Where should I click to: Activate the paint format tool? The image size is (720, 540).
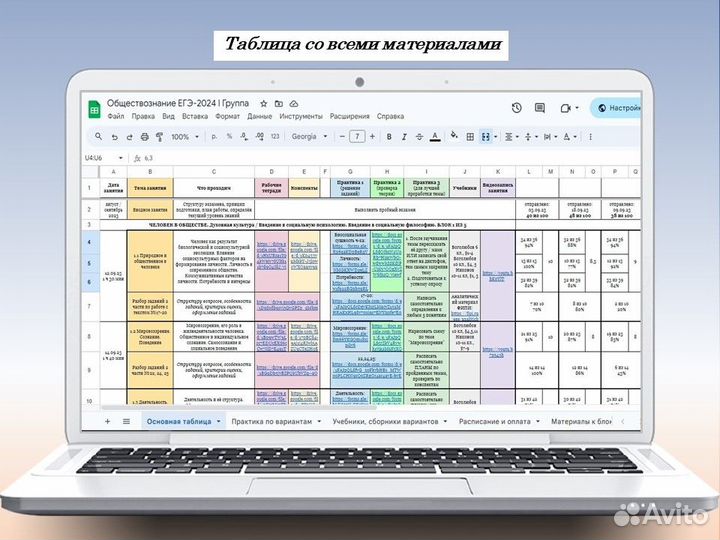click(x=160, y=137)
